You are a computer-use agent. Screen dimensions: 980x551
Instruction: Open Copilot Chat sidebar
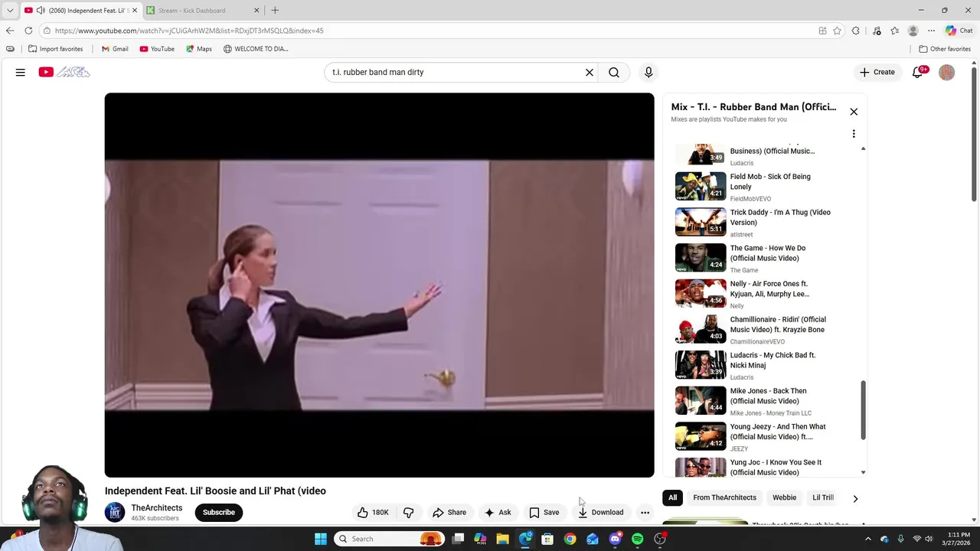click(x=959, y=31)
